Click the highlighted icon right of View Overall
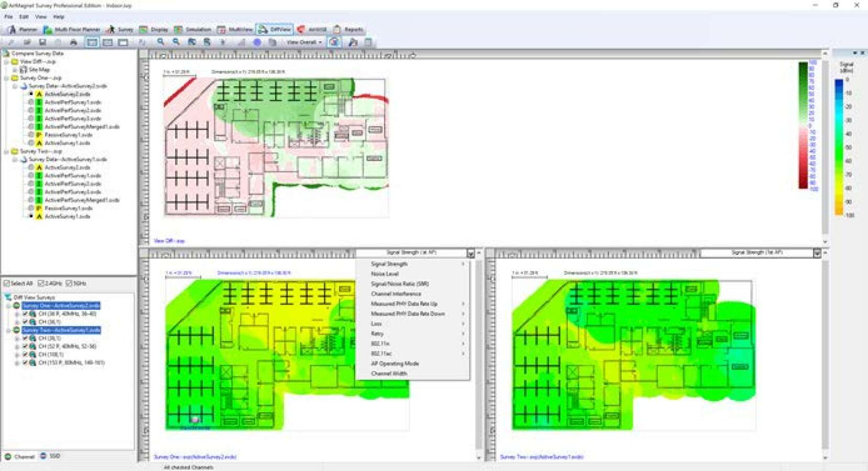Image resolution: width=868 pixels, height=471 pixels. tap(334, 42)
